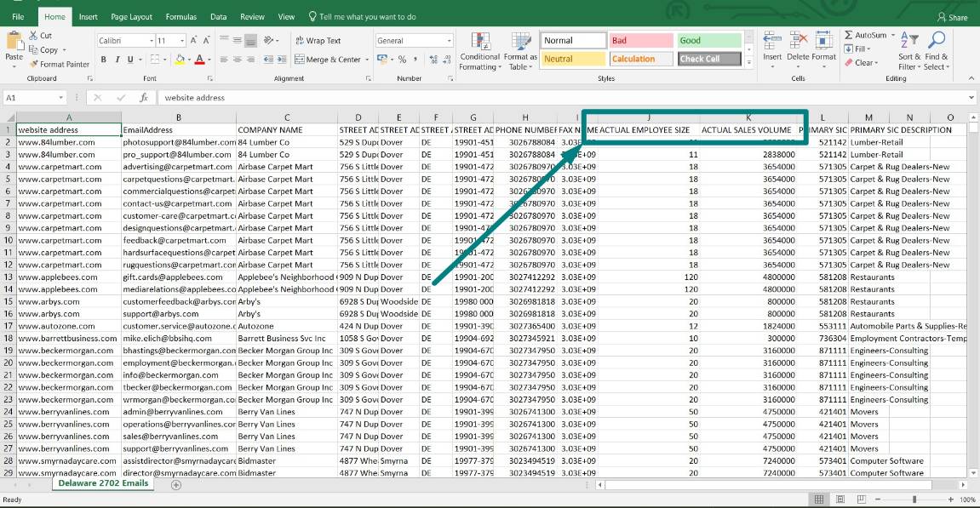
Task: Toggle Underline formatting
Action: click(x=130, y=60)
